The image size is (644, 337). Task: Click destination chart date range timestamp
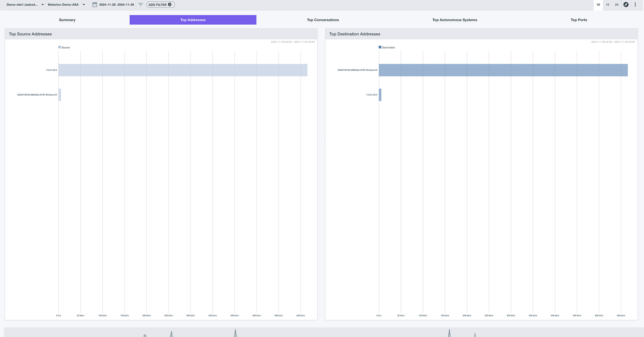pos(613,42)
